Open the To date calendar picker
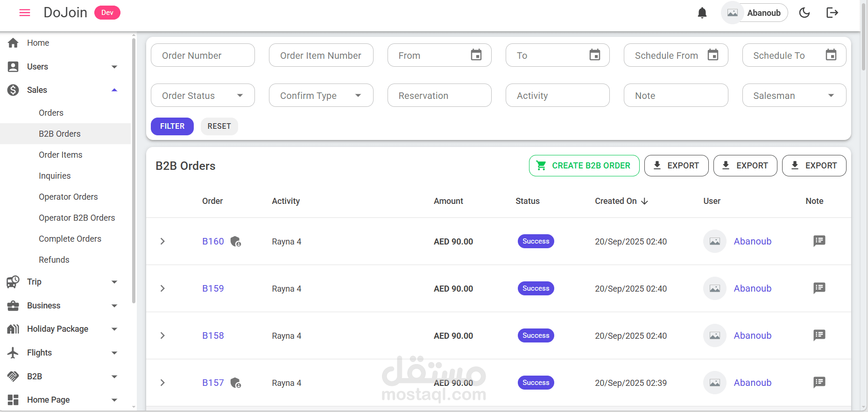The image size is (868, 412). click(x=595, y=55)
